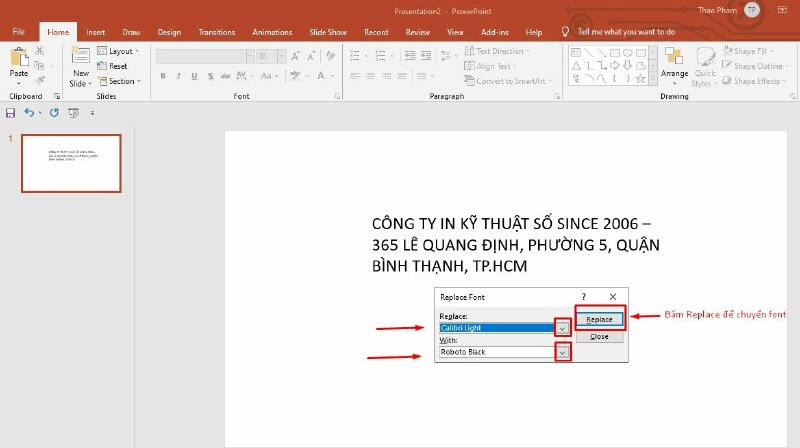The height and width of the screenshot is (448, 800).
Task: Expand the With font list in dialog
Action: tap(562, 352)
